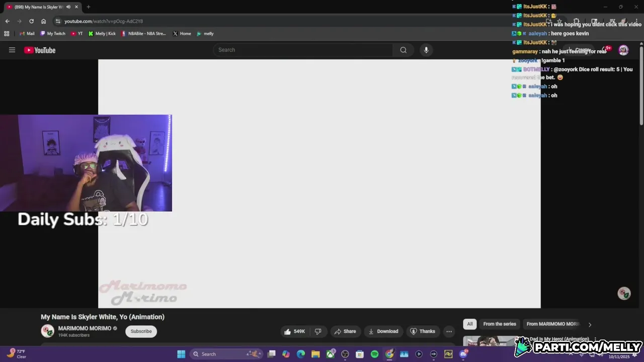Open Discord from taskbar
Screen dimensions: 644x362
point(463,354)
